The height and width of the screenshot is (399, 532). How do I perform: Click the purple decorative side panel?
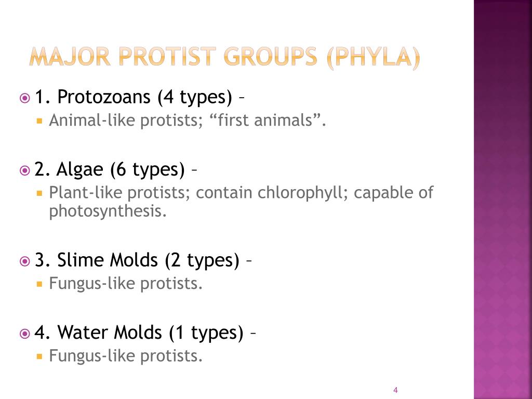click(502, 199)
